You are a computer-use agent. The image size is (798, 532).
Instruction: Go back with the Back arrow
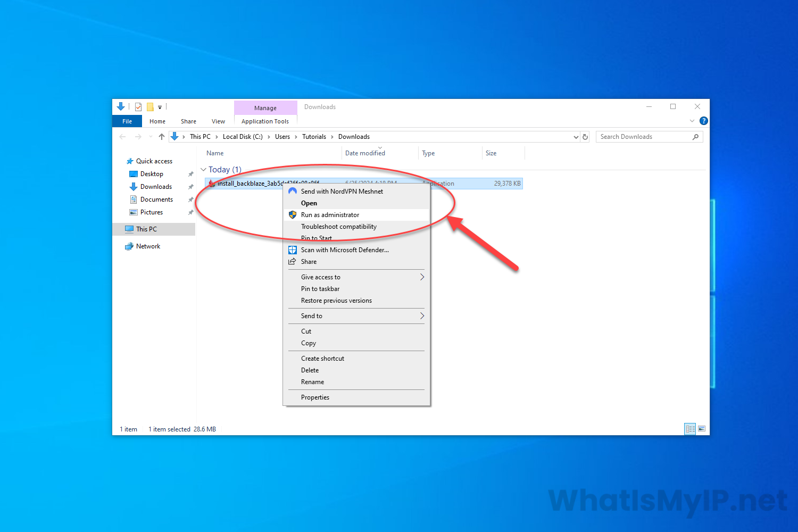123,137
